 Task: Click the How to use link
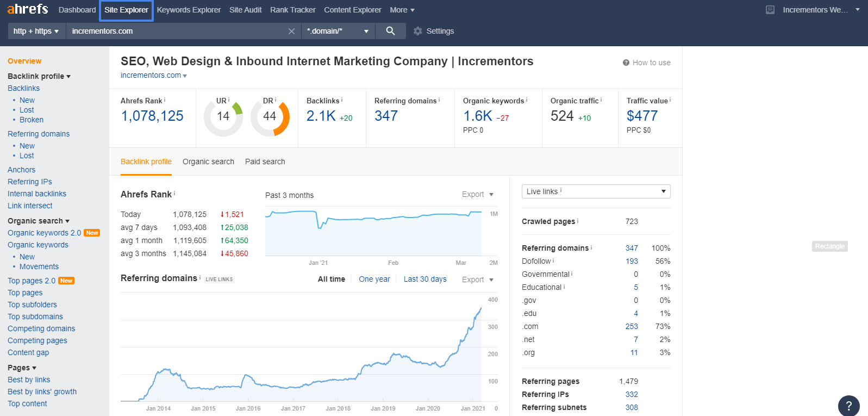[x=651, y=63]
